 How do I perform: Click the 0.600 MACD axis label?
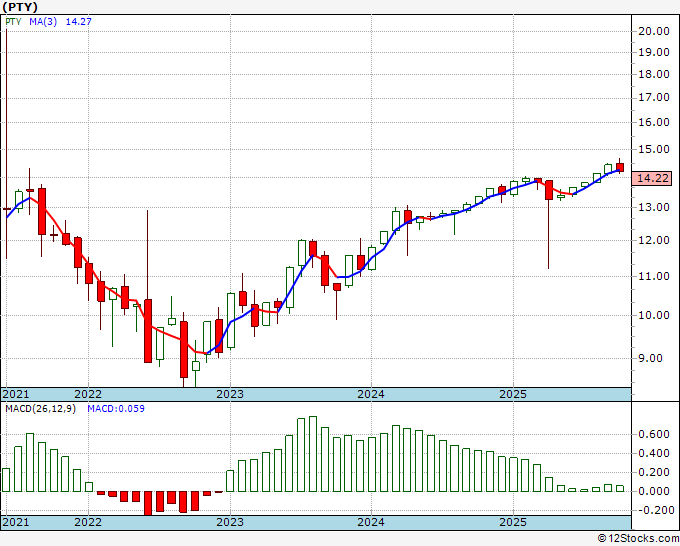coord(654,435)
